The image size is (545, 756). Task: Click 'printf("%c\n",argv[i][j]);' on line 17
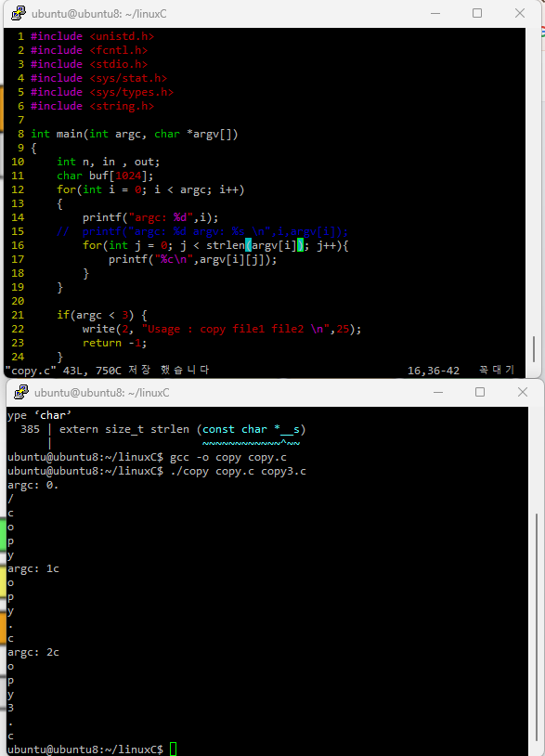(x=193, y=259)
